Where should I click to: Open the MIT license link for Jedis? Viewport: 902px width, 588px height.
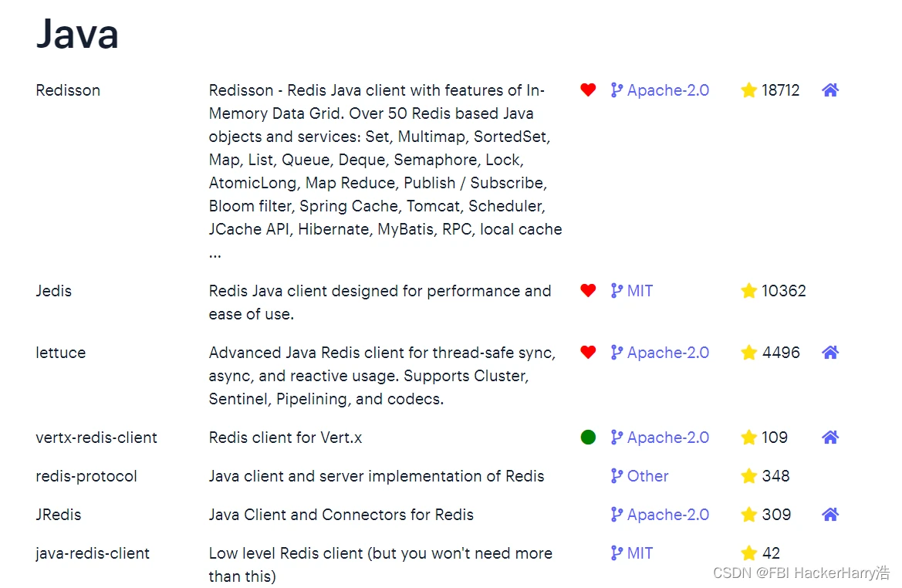click(x=640, y=291)
